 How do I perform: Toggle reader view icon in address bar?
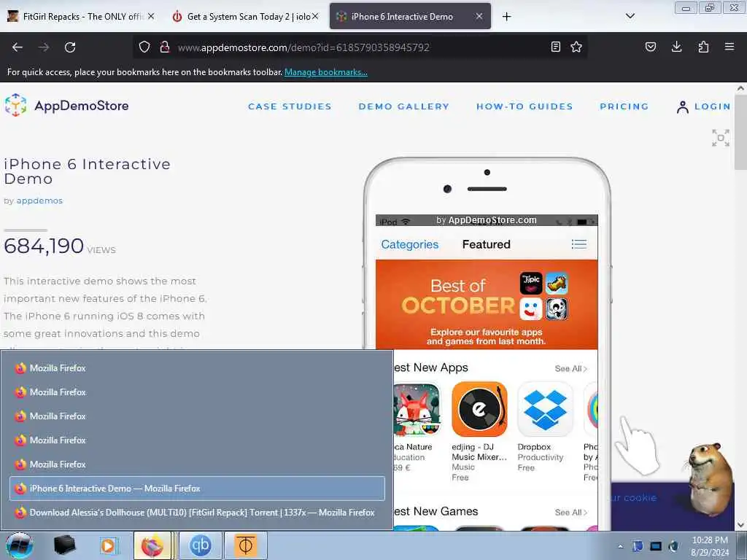(x=555, y=47)
